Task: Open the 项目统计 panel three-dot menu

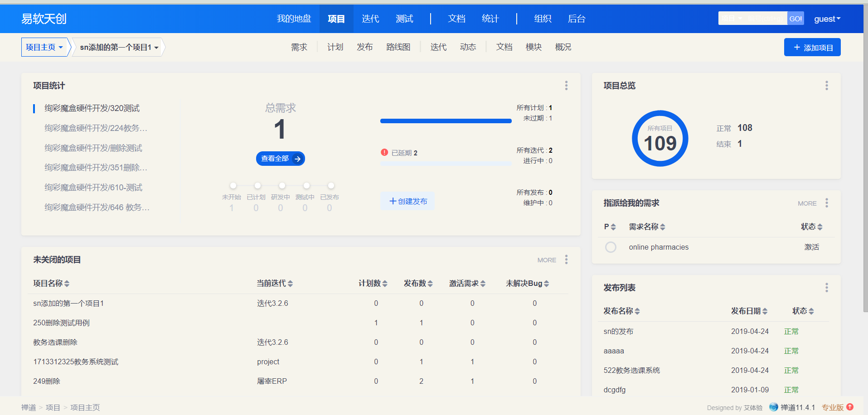Action: 566,86
